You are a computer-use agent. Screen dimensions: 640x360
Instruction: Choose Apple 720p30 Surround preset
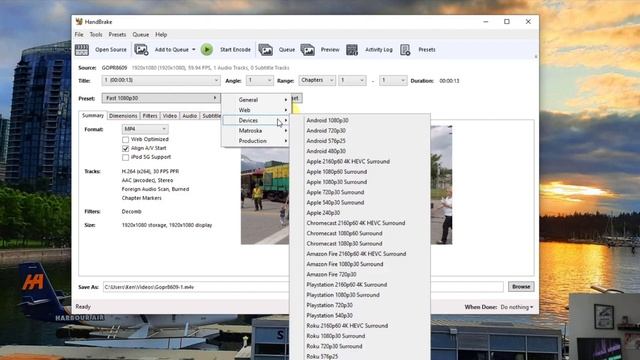(x=335, y=192)
